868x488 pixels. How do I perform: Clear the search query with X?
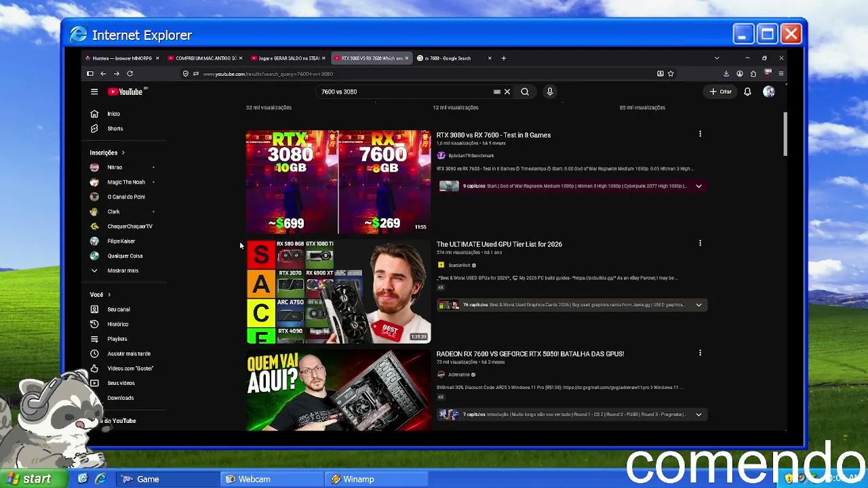point(507,91)
